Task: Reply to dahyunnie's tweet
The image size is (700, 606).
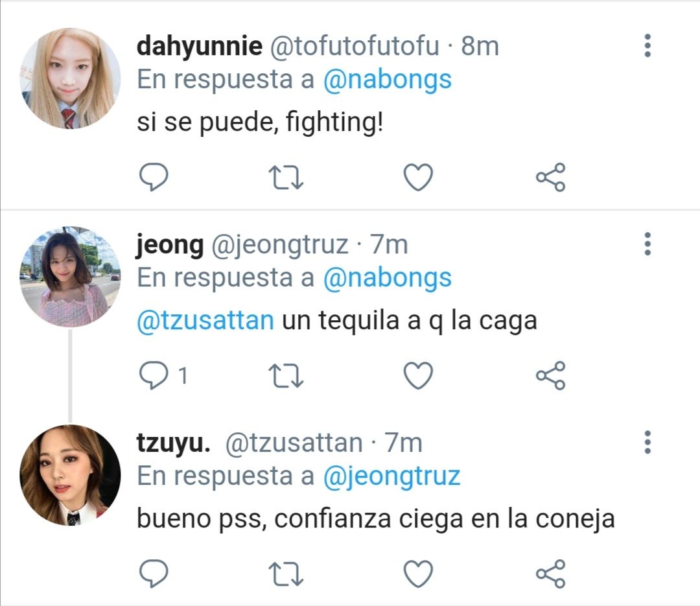Action: pyautogui.click(x=154, y=178)
